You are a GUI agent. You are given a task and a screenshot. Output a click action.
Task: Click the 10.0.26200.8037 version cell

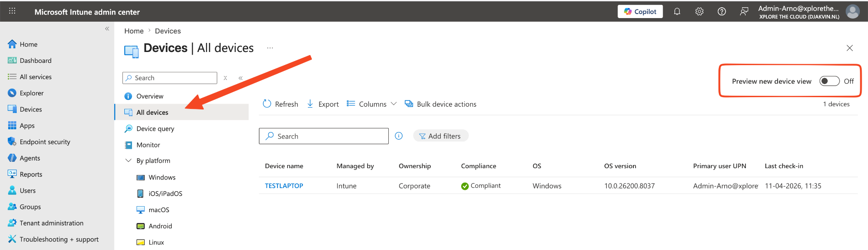[x=629, y=186]
